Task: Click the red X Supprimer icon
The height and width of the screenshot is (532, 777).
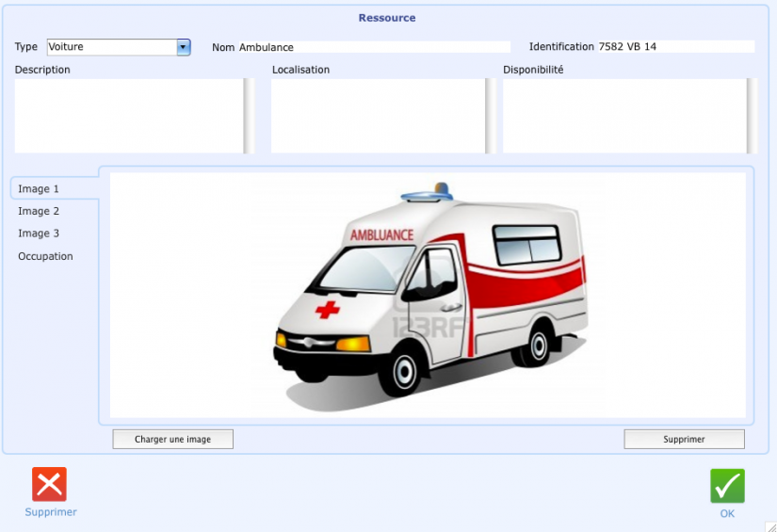Action: coord(49,484)
